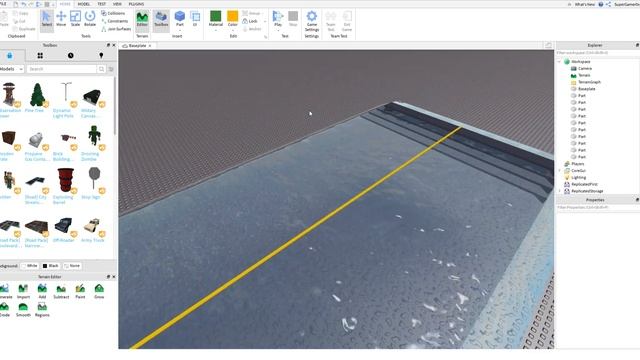Image resolution: width=640 pixels, height=360 pixels.
Task: Select the Terrain Regions tool
Action: point(42,310)
